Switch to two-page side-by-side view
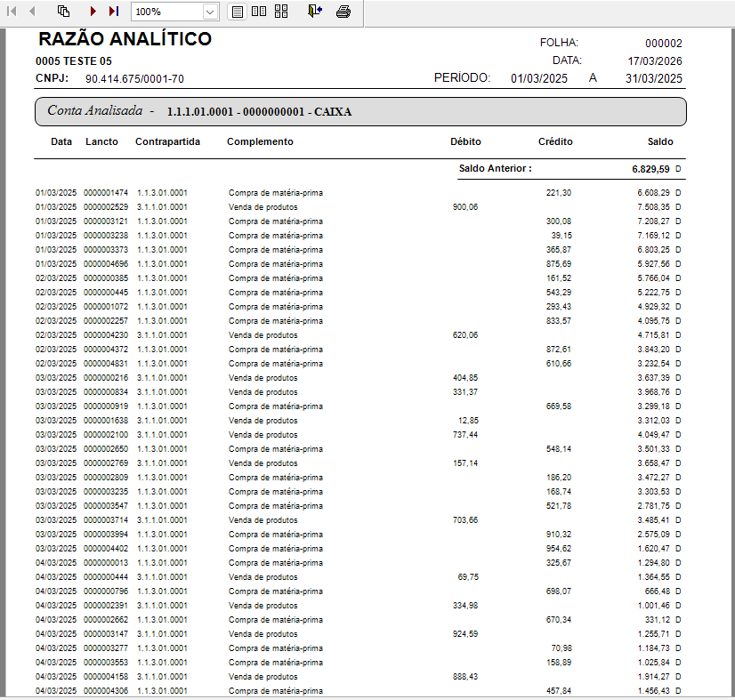The width and height of the screenshot is (735, 700). (259, 12)
